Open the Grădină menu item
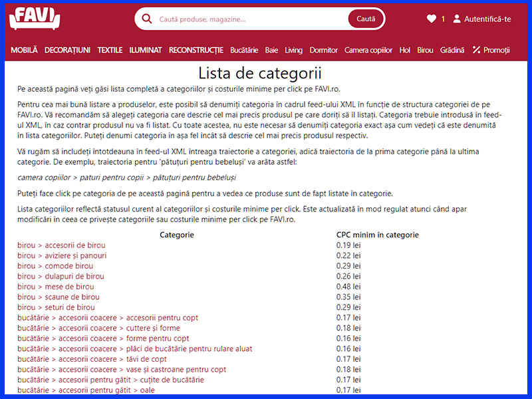 [452, 50]
